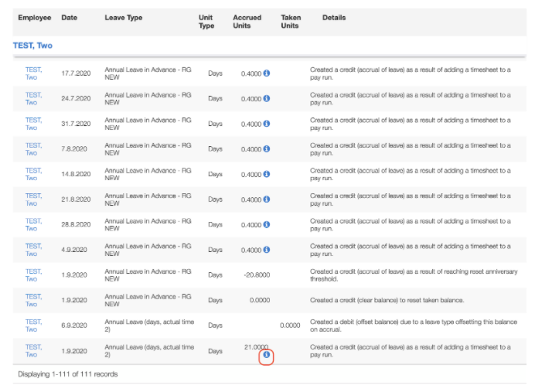535x392 pixels.
Task: Click the Date column header
Action: (x=70, y=18)
